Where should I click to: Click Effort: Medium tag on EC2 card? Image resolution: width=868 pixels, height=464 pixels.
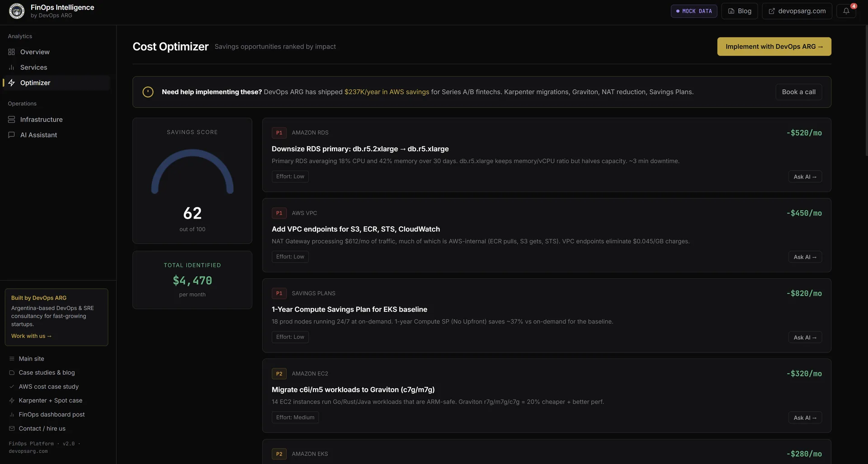coord(295,417)
